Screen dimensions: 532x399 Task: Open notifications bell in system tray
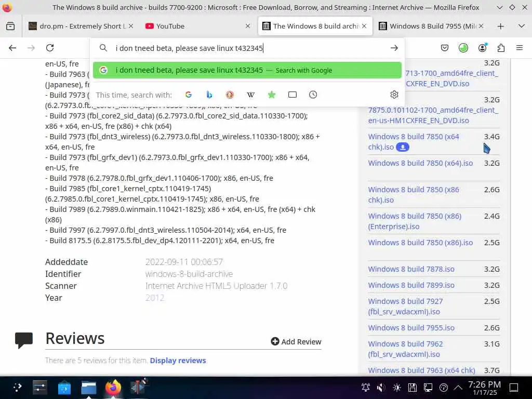click(x=365, y=388)
